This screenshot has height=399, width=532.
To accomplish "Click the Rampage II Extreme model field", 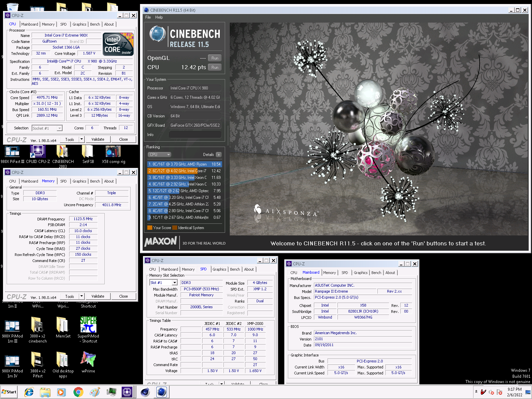I will [345, 291].
